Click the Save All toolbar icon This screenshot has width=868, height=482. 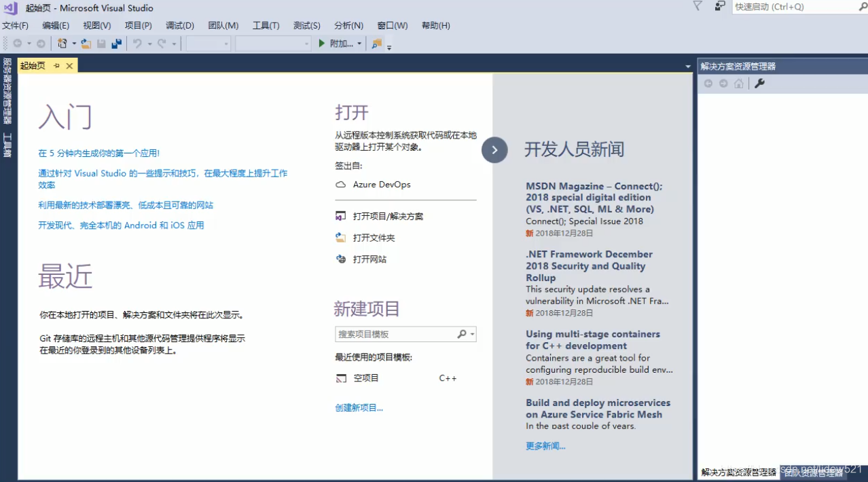(117, 43)
